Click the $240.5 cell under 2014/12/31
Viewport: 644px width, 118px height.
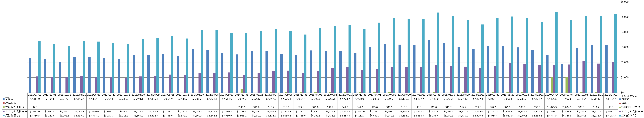(x=242, y=107)
